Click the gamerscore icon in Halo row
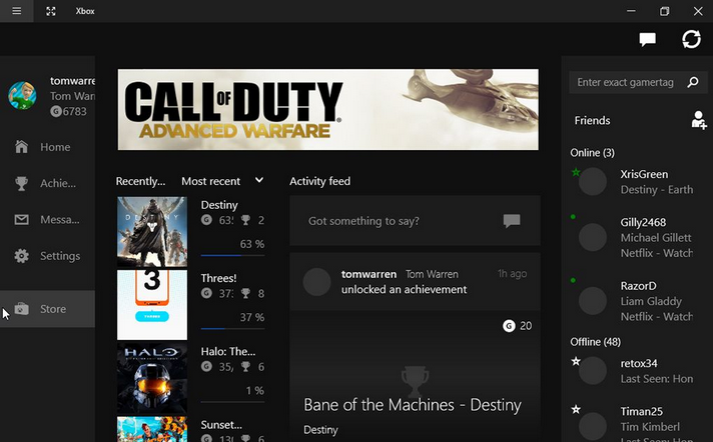Viewport: 713px width, 442px height. 206,367
